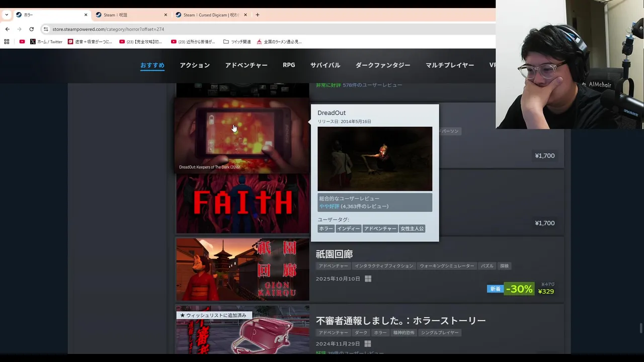Close the Steam：呪詛 tab

[x=166, y=15]
